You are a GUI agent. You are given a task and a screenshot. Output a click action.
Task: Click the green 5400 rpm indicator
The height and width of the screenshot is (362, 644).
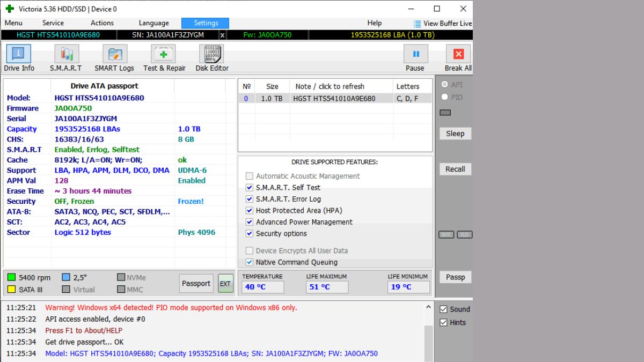[11, 277]
